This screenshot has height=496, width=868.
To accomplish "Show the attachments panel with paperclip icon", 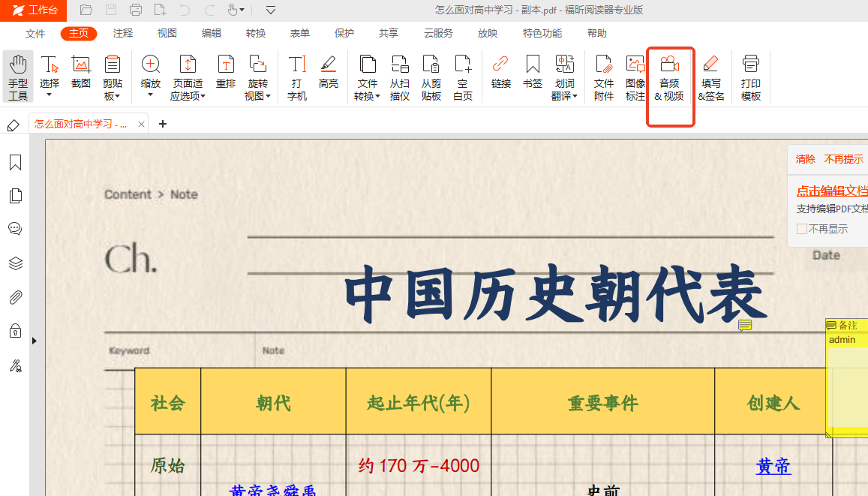I will (x=15, y=297).
